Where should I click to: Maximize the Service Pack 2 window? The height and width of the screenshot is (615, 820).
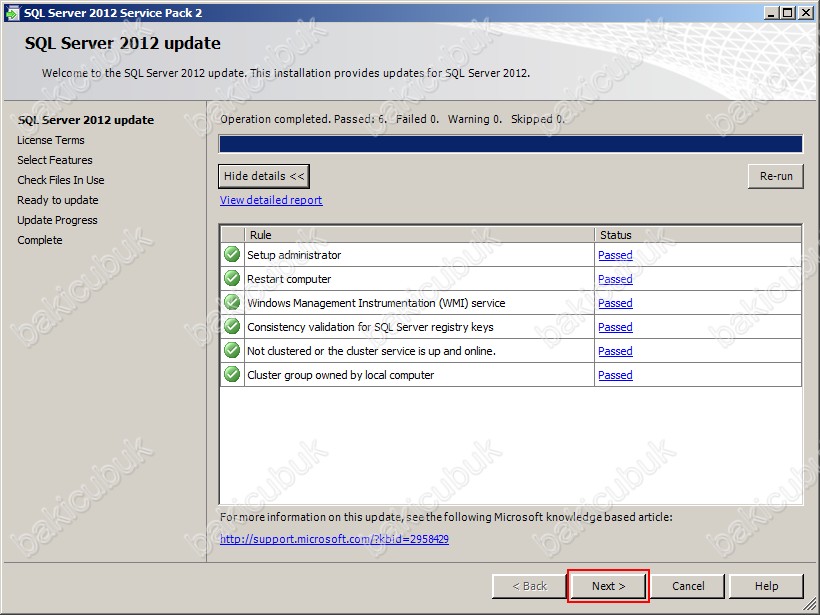tap(788, 13)
